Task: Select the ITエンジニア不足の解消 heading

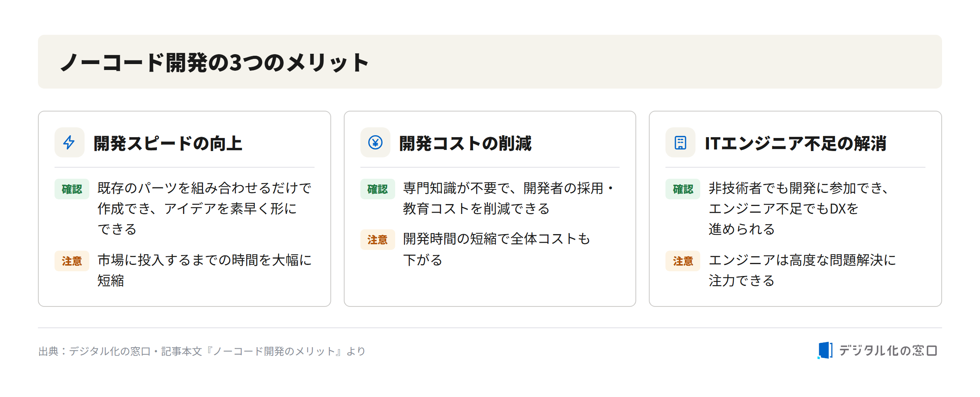Action: point(795,143)
